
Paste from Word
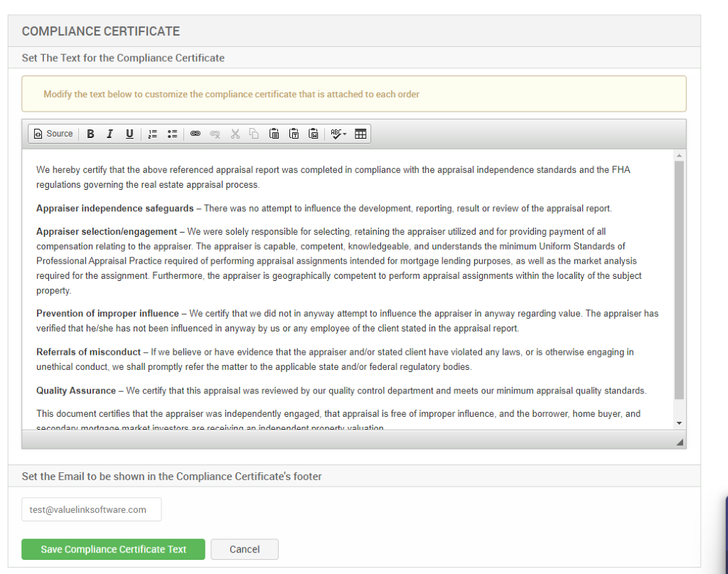[313, 134]
